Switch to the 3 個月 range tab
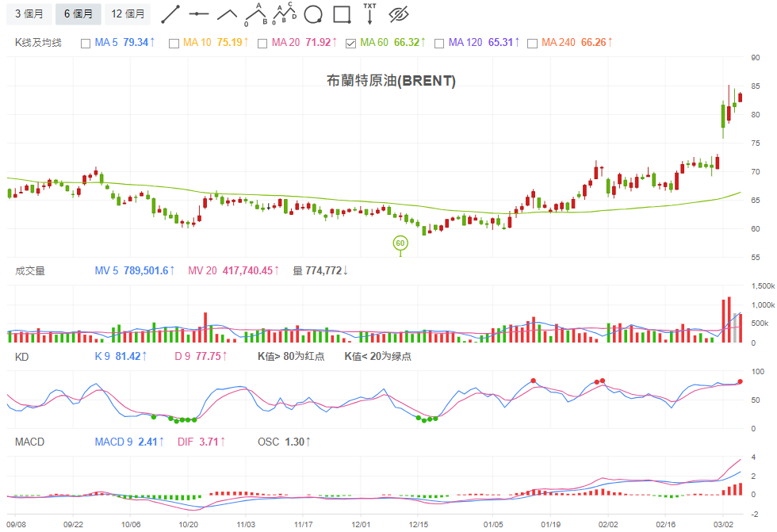Viewport: 777px width, 532px height. (x=29, y=14)
